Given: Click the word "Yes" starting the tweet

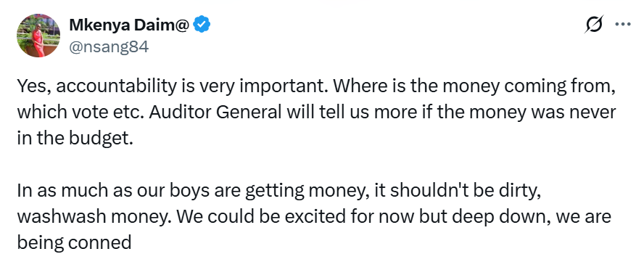Looking at the screenshot, I should (33, 87).
